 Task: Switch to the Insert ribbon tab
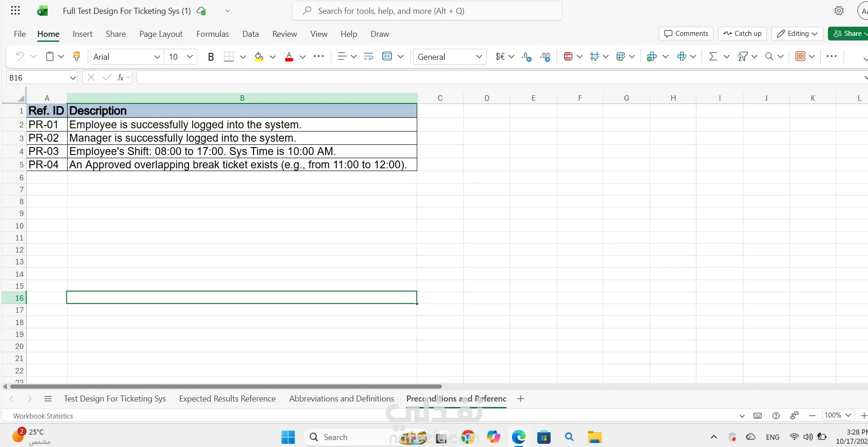82,34
